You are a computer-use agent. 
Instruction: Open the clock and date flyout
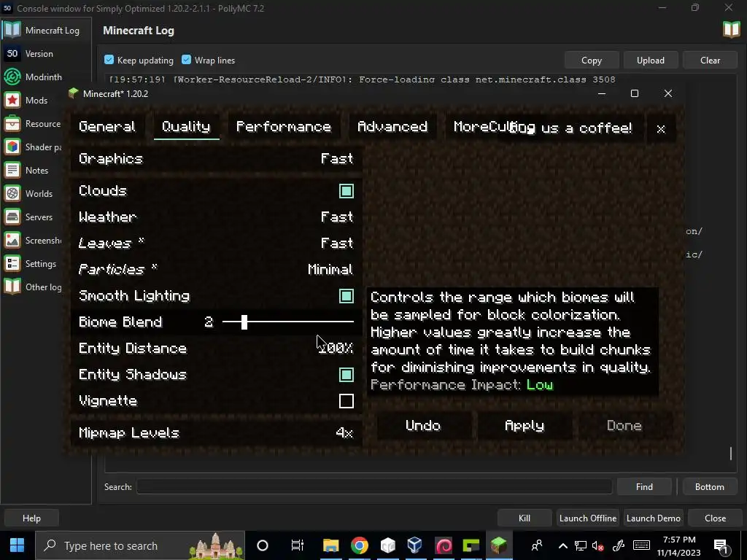tap(679, 545)
